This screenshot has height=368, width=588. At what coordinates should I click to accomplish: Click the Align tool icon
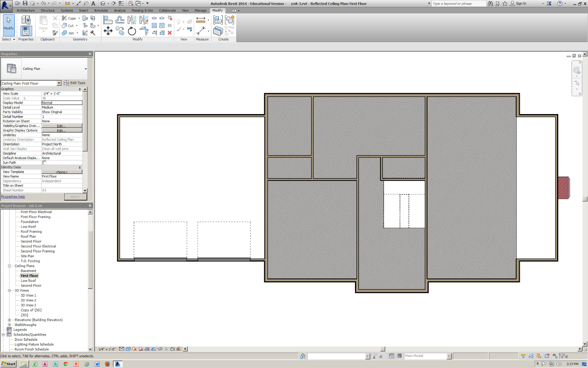[x=108, y=20]
